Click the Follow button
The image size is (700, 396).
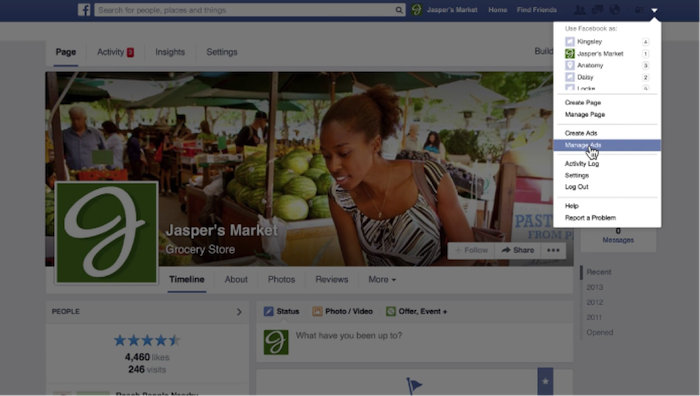[x=471, y=250]
